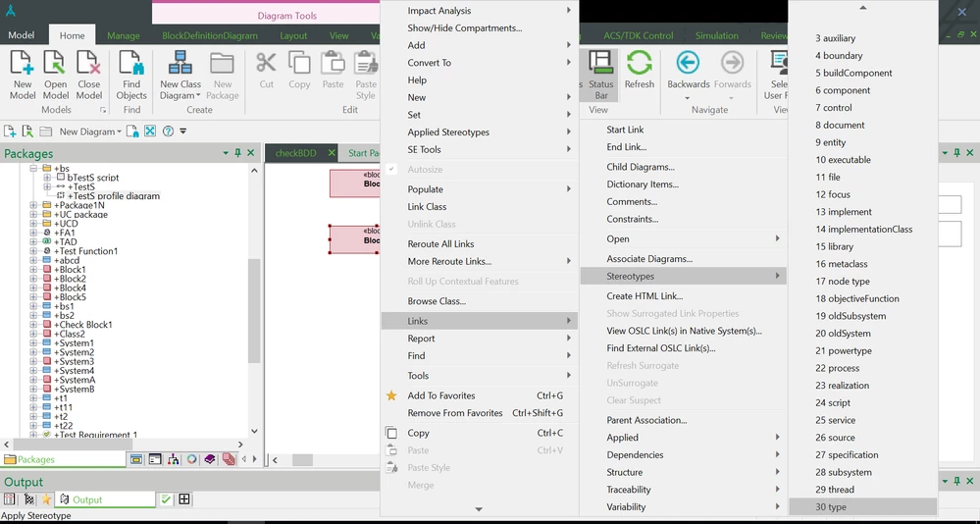Open the Backwards history dropdown arrow
Image resolution: width=980 pixels, height=524 pixels.
[x=688, y=98]
